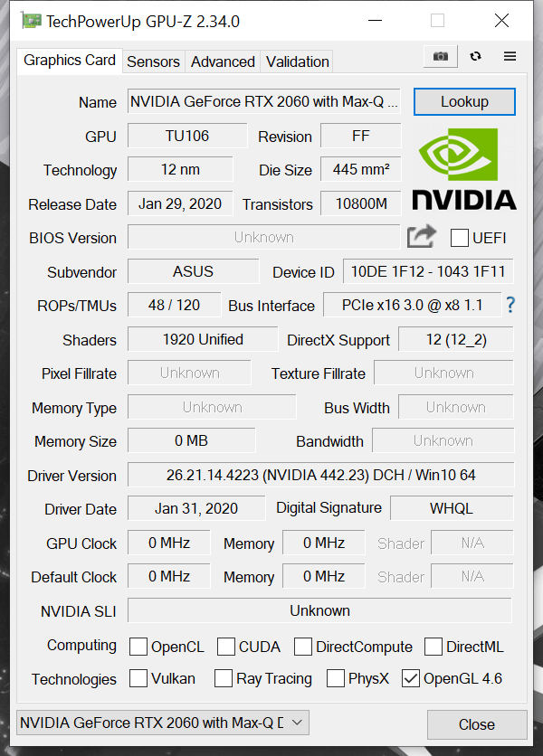Click the Close button

pos(476,724)
